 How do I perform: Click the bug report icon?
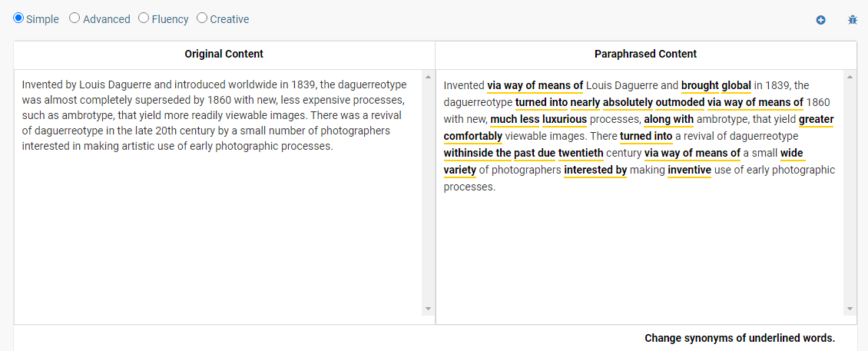click(x=852, y=20)
